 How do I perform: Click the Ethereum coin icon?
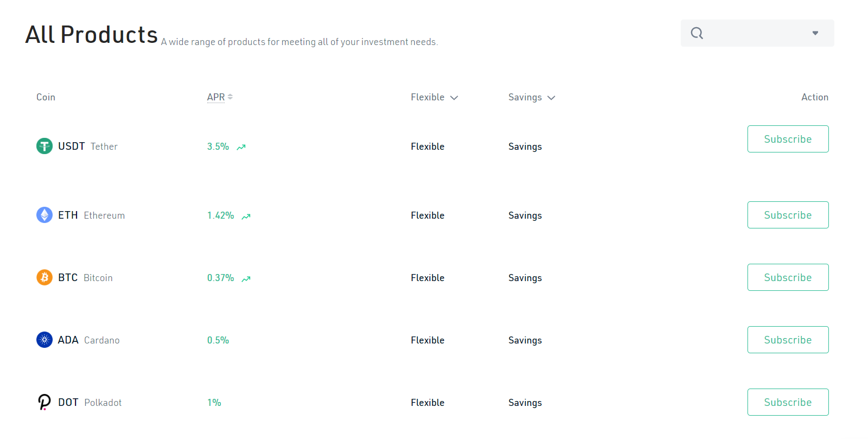coord(45,215)
